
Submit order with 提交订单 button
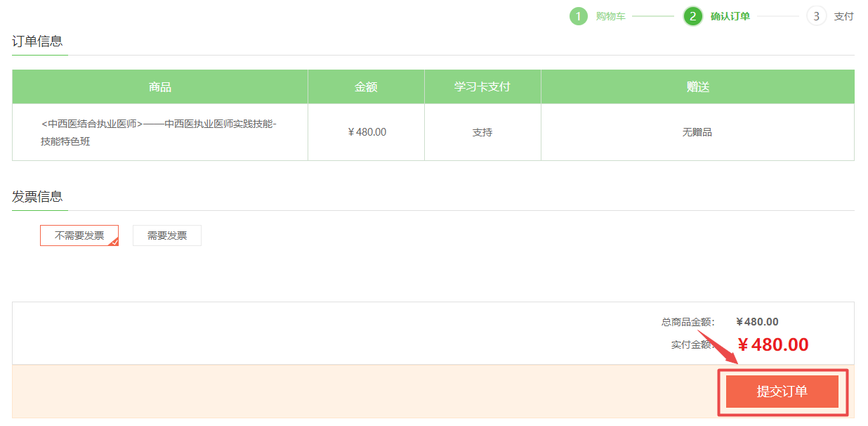point(782,392)
